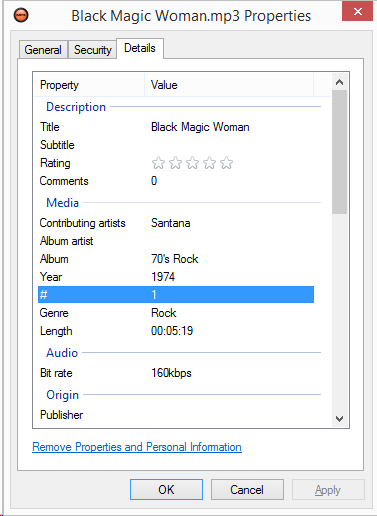377x516 pixels.
Task: Close the Properties dialog with X button
Action: pyautogui.click(x=357, y=11)
